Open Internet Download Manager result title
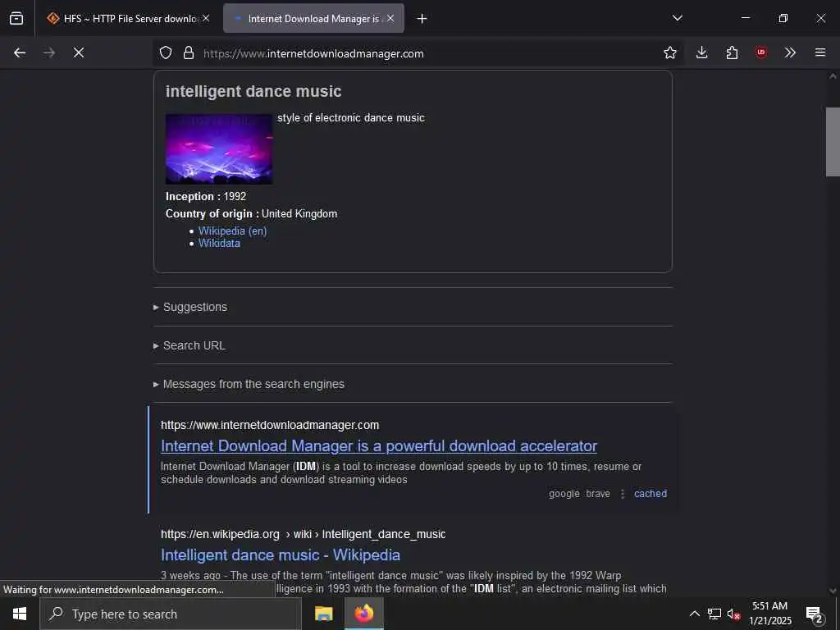The image size is (840, 630). [x=379, y=445]
